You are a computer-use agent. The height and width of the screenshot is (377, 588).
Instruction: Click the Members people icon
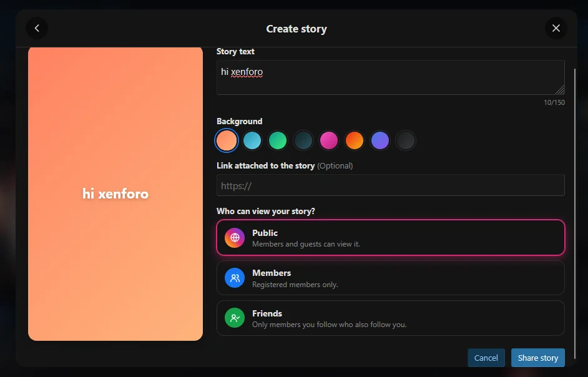235,278
